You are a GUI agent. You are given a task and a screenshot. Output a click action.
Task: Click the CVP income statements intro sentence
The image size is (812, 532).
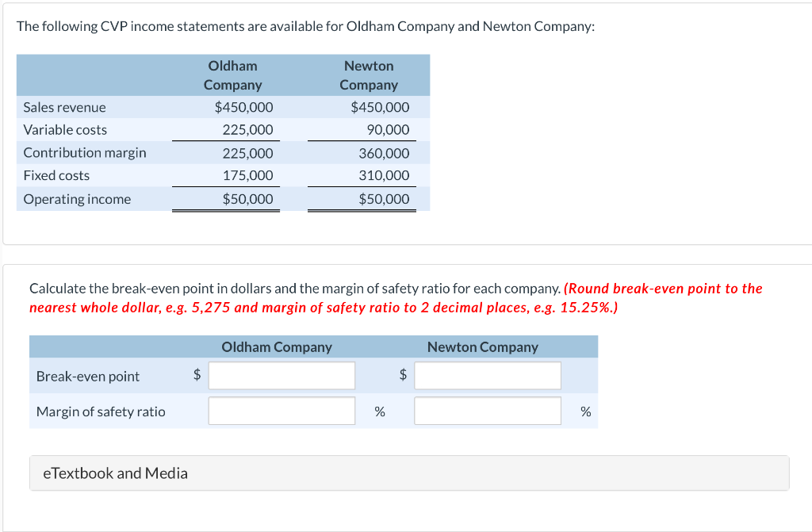pyautogui.click(x=305, y=26)
